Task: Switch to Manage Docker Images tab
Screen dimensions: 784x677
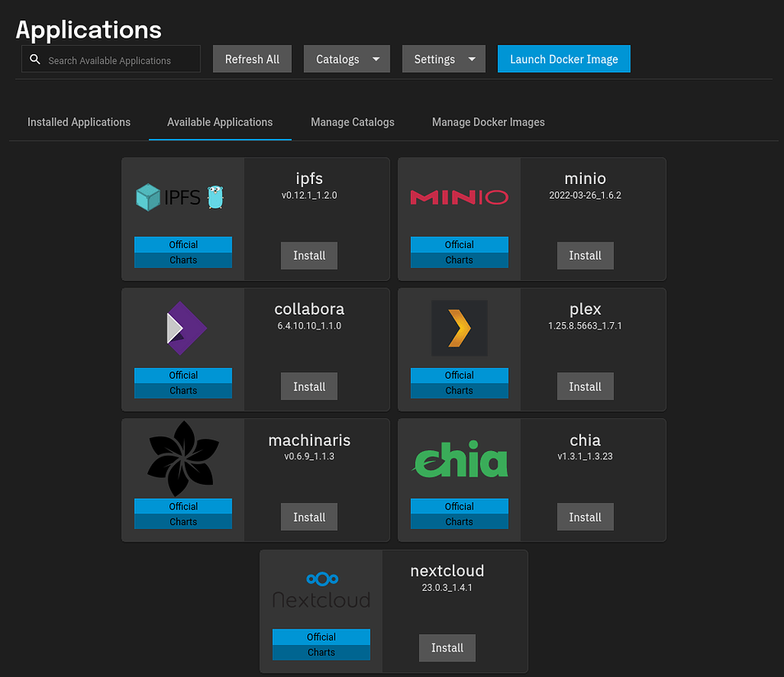Action: point(488,122)
